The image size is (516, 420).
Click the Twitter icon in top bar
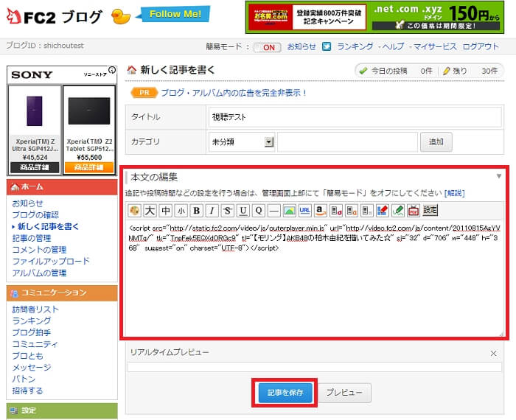click(326, 46)
